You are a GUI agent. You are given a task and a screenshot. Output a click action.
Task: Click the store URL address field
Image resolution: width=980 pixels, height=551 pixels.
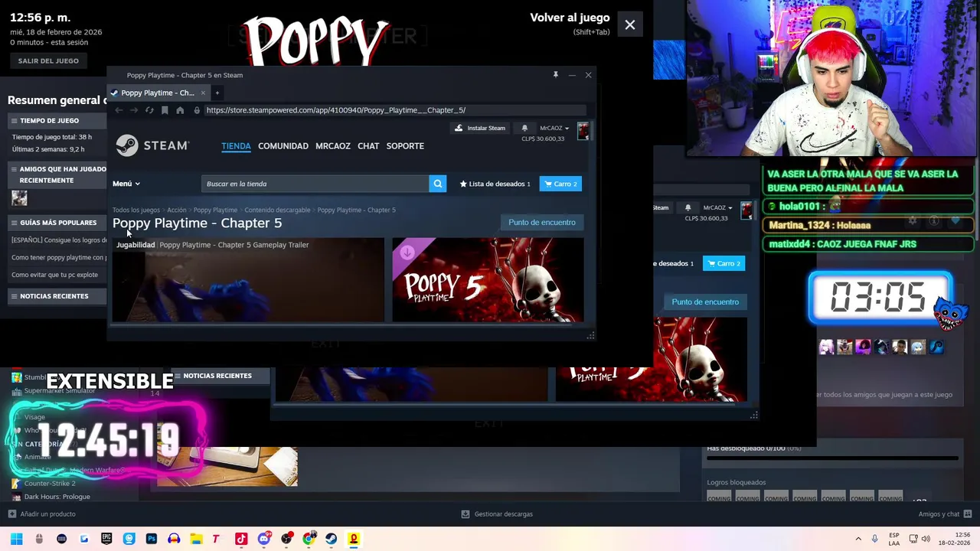tap(394, 110)
